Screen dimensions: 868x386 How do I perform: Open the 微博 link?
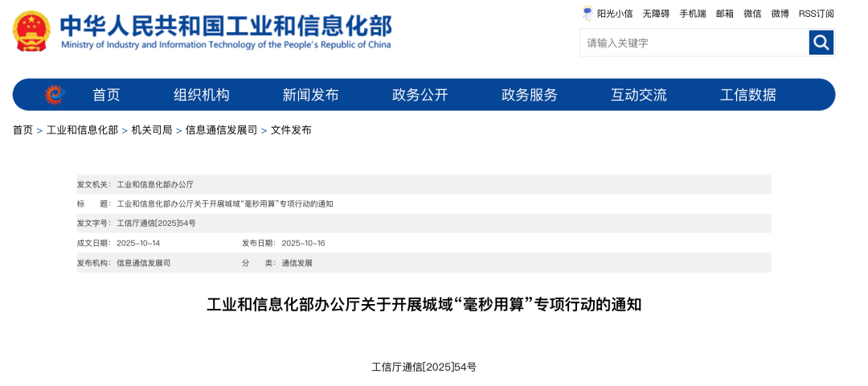point(780,14)
